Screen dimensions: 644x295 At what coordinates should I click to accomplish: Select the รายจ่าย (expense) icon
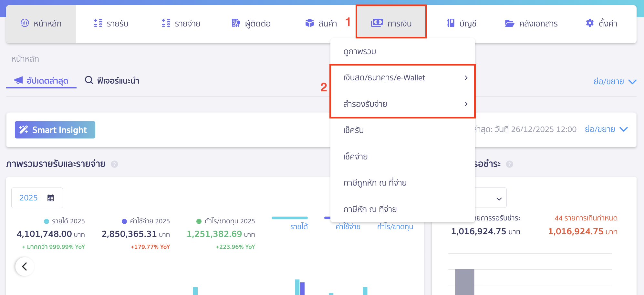click(166, 23)
